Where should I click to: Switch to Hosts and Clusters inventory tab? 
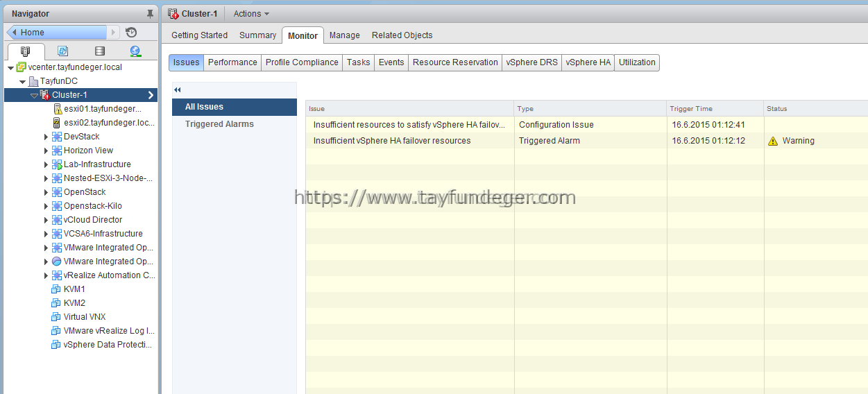click(x=26, y=51)
